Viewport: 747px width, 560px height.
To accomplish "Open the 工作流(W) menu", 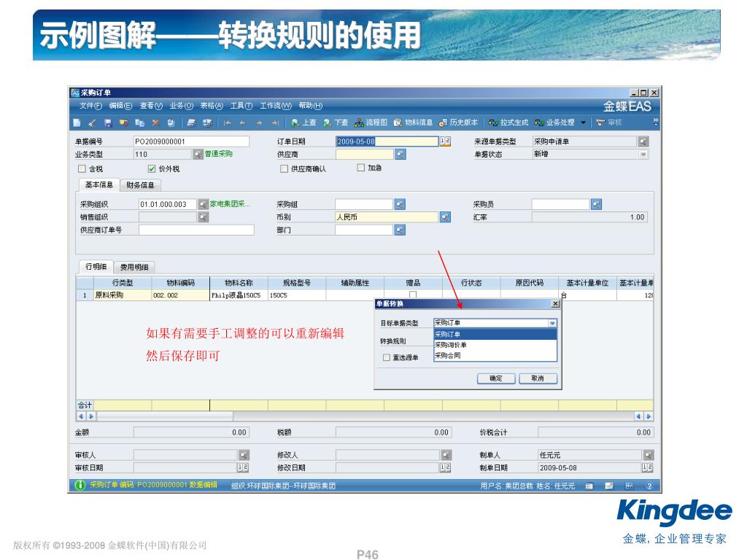I will click(275, 106).
